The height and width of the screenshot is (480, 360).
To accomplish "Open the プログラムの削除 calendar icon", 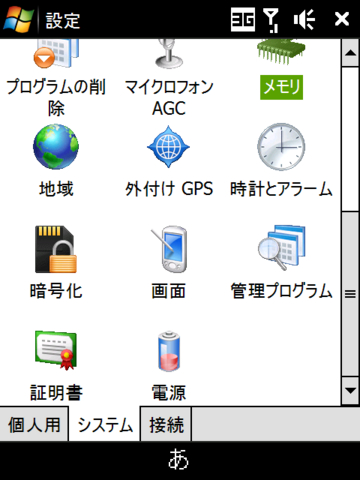I will 56,53.
